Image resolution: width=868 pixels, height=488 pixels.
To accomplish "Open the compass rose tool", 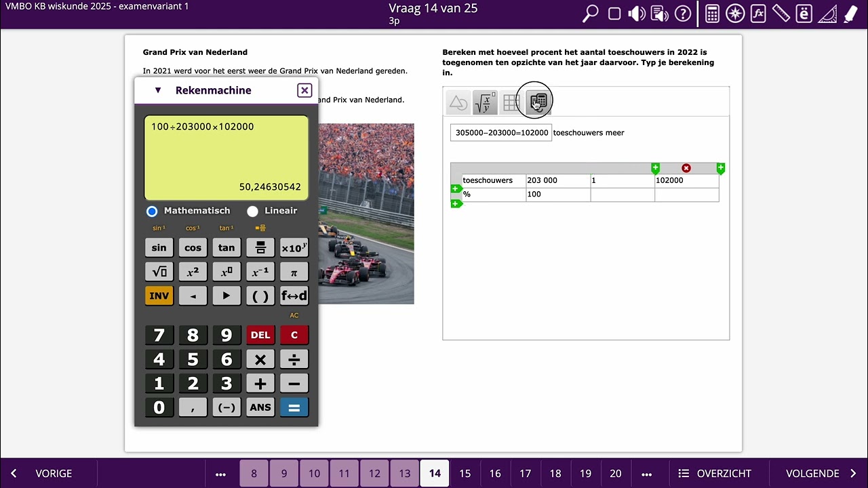I will (x=735, y=14).
